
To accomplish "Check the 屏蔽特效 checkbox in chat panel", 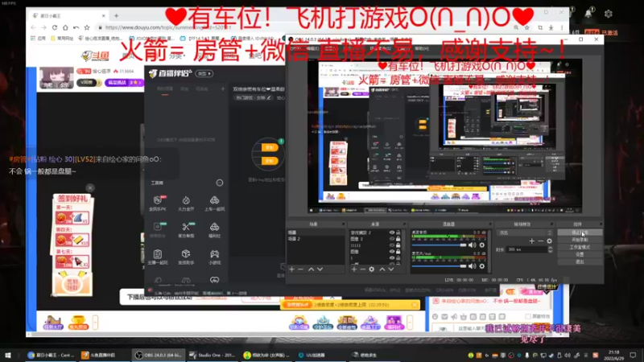I will (x=528, y=316).
